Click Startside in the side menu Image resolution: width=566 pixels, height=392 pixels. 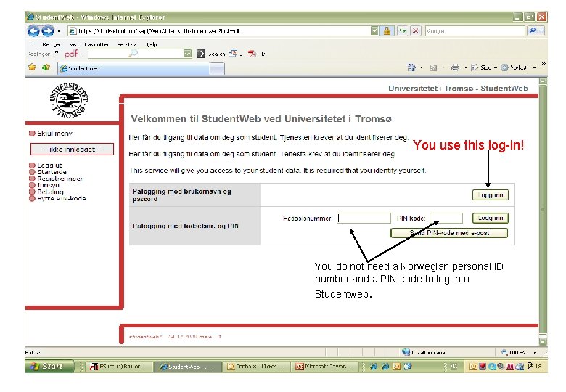(x=52, y=172)
